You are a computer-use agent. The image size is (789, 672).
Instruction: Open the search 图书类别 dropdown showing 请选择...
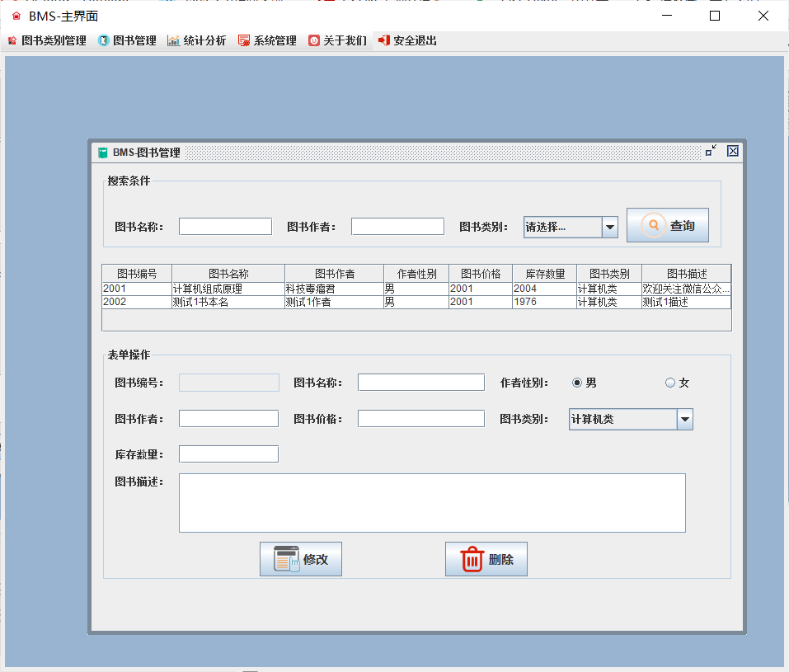pyautogui.click(x=571, y=227)
